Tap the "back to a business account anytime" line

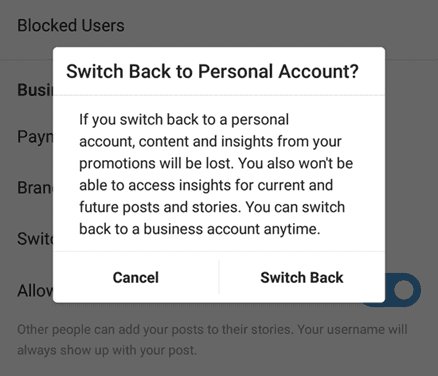coord(199,229)
